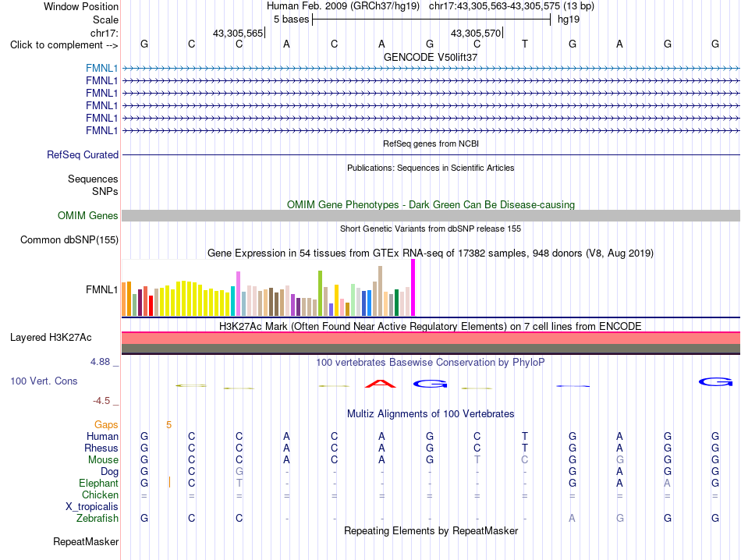Click the 100 Vert. Cons track label

point(44,381)
